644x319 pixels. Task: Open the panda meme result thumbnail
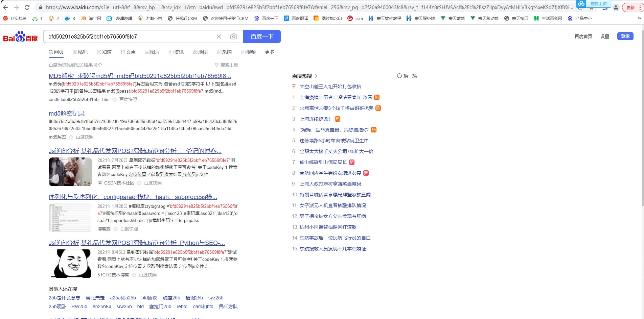(x=70, y=264)
